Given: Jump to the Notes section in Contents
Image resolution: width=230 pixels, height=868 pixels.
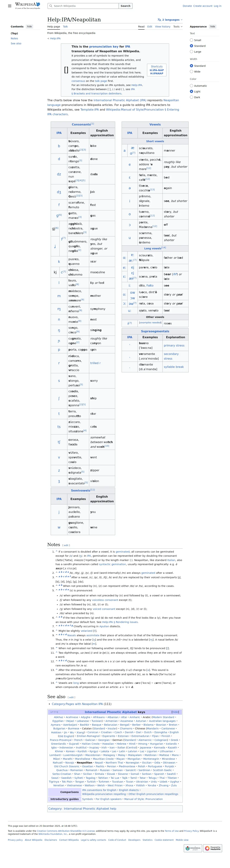Looking at the screenshot, I should [15, 38].
